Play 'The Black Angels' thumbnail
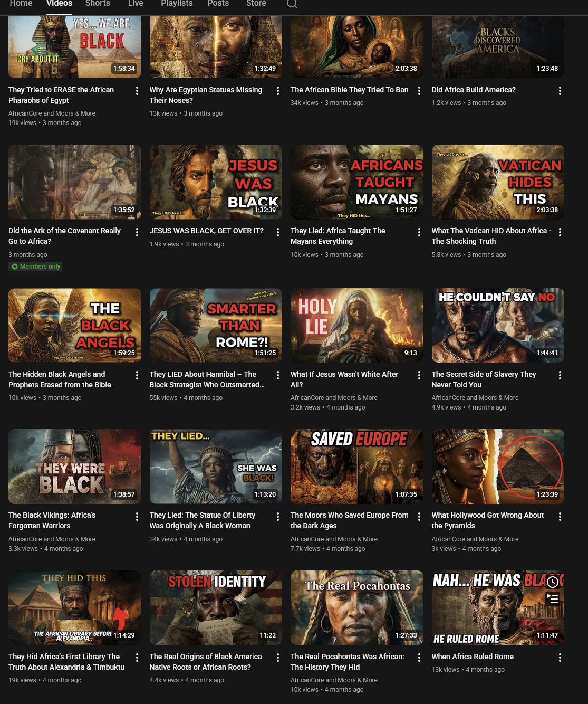 (75, 325)
